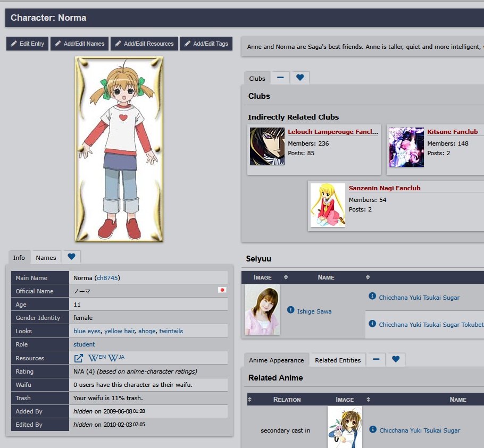484x448 pixels.
Task: Open the student role link
Action: click(x=84, y=344)
